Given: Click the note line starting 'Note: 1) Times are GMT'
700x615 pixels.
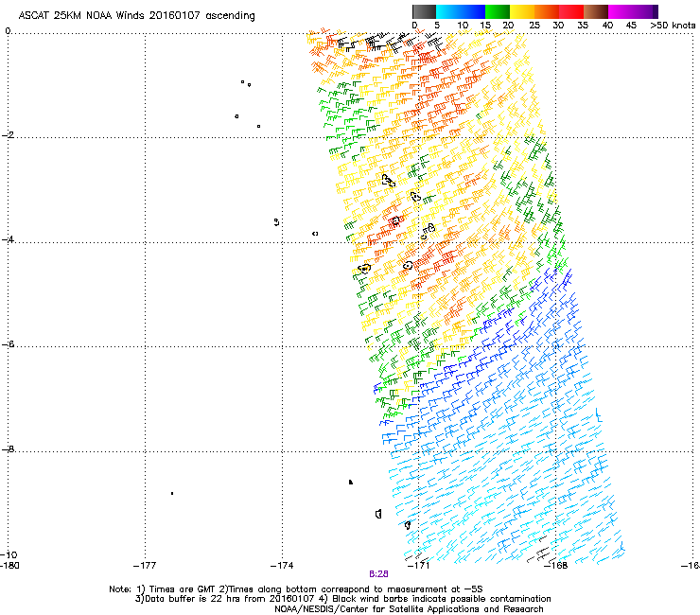Looking at the screenshot, I should [295, 589].
